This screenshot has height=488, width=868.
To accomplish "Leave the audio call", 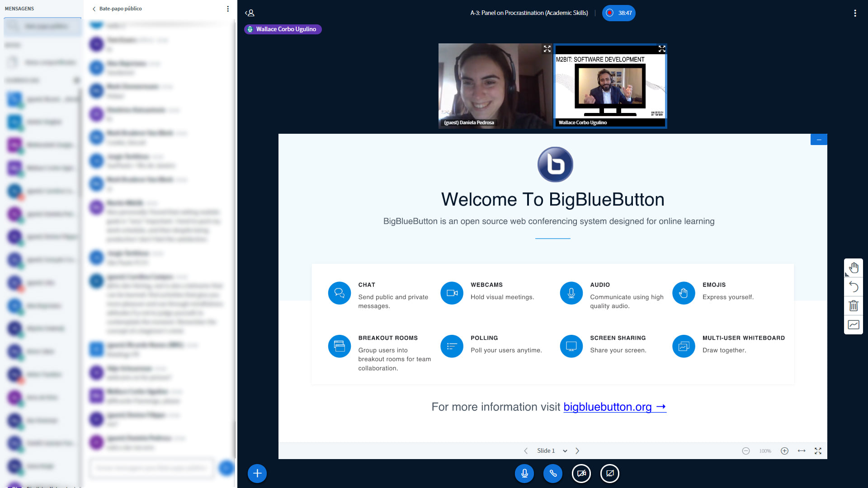I will coord(553,474).
